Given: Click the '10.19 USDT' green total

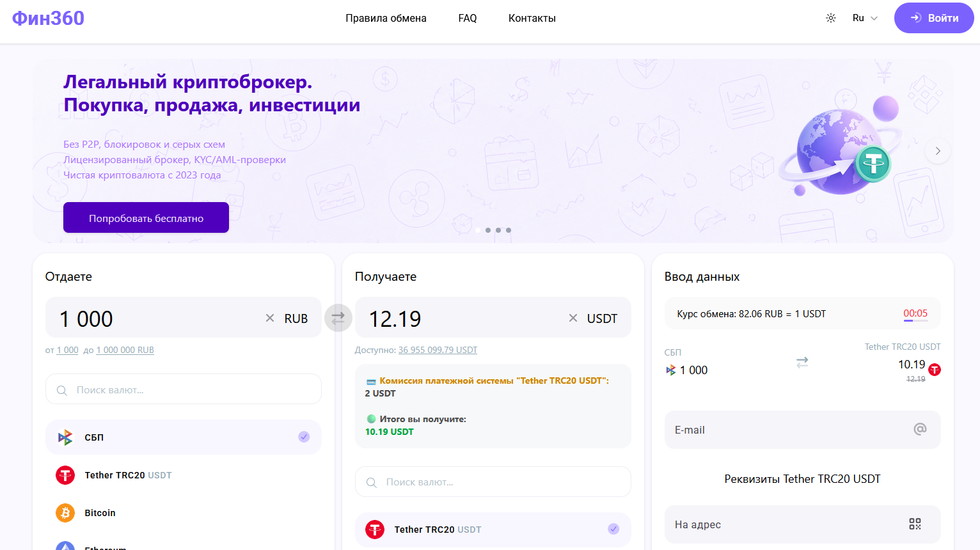Looking at the screenshot, I should (x=390, y=432).
